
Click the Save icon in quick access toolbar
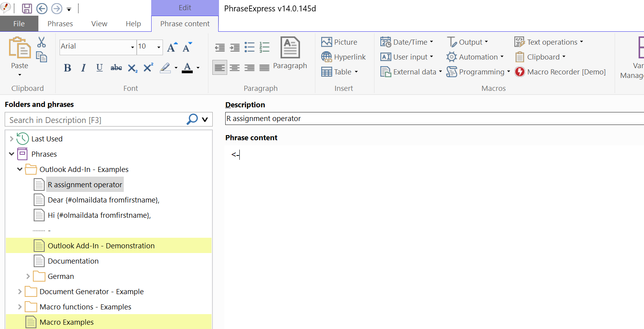tap(27, 9)
